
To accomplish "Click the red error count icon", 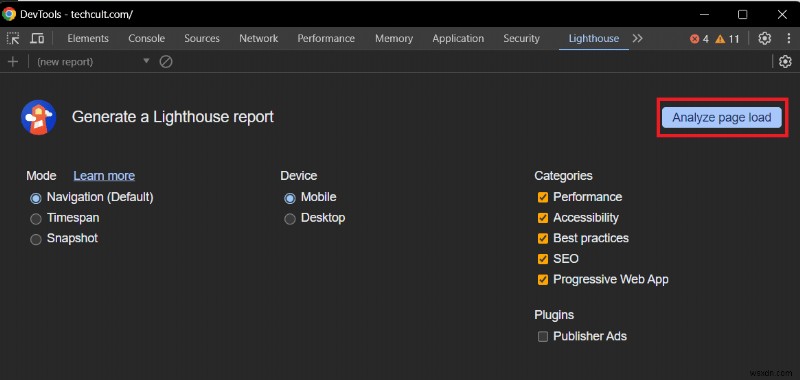I will 694,39.
